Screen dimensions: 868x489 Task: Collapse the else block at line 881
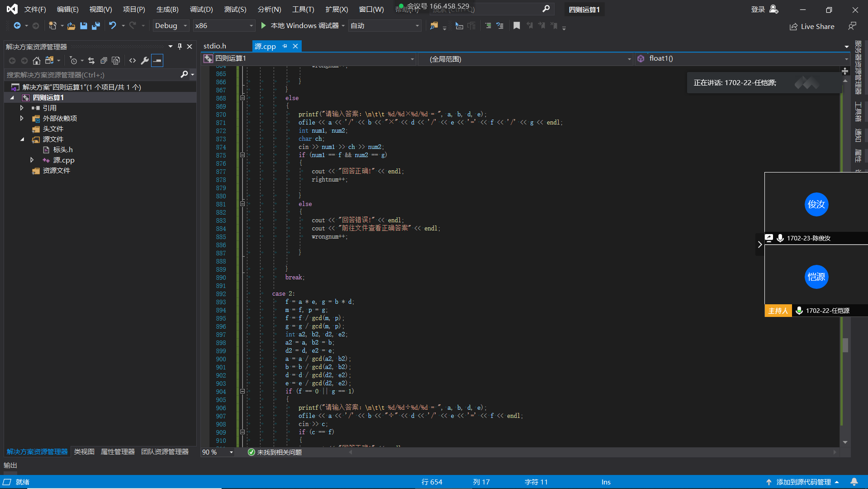coord(242,204)
